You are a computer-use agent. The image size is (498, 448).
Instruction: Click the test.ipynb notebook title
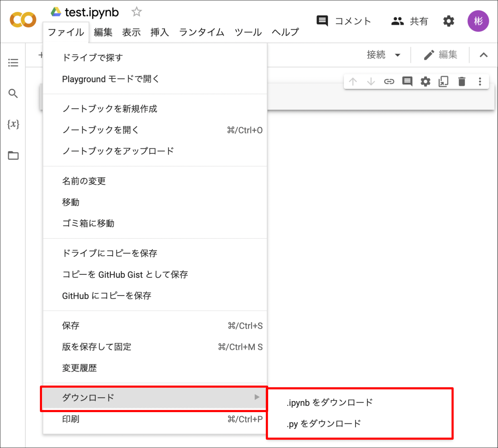pos(92,12)
